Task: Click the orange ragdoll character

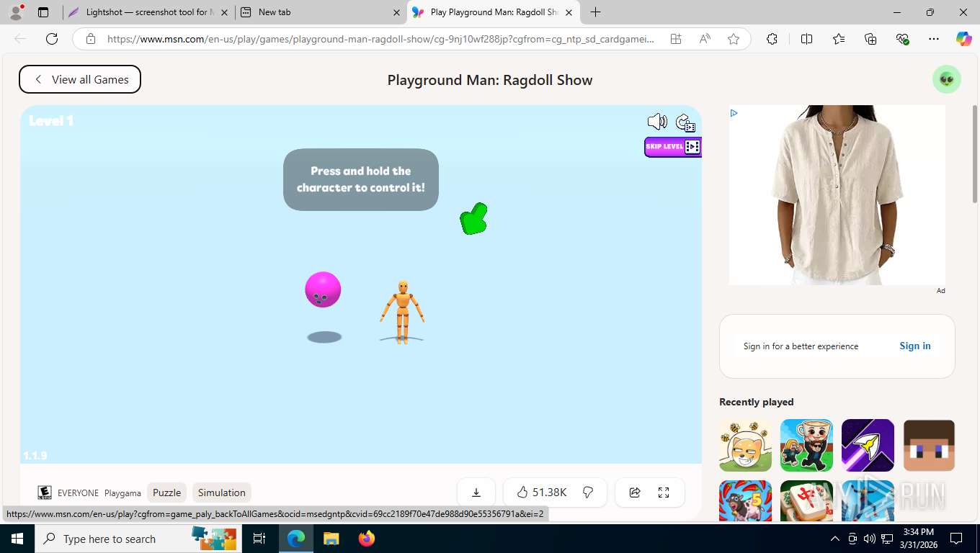Action: (x=402, y=311)
